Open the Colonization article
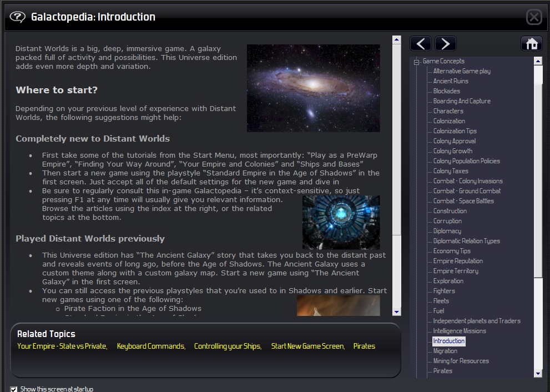Image resolution: width=550 pixels, height=392 pixels. pyautogui.click(x=449, y=121)
